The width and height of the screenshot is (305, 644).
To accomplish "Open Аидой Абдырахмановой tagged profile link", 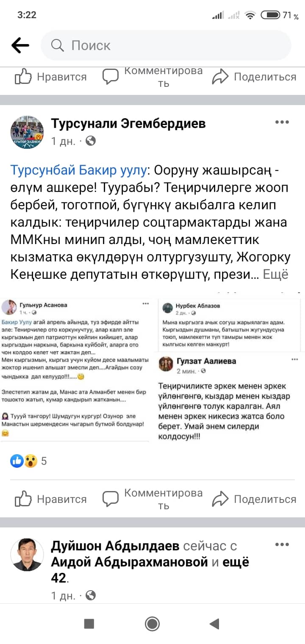I will pyautogui.click(x=130, y=562).
